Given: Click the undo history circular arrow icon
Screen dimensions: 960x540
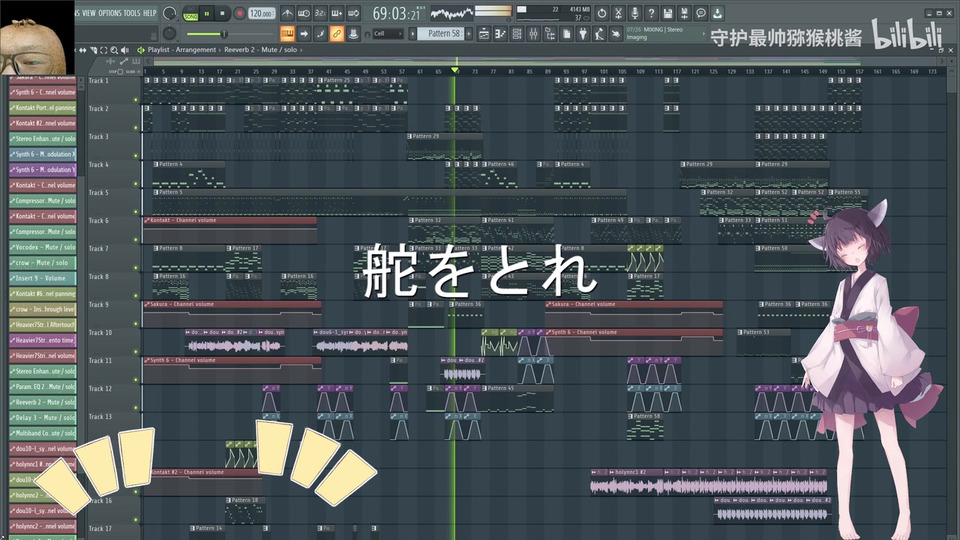Looking at the screenshot, I should click(x=602, y=13).
